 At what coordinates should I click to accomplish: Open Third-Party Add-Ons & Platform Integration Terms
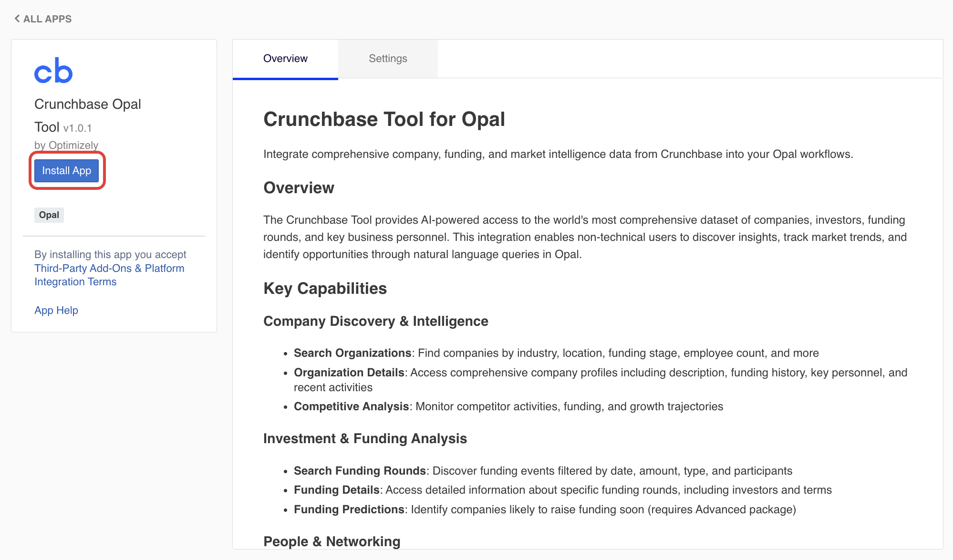tap(109, 275)
